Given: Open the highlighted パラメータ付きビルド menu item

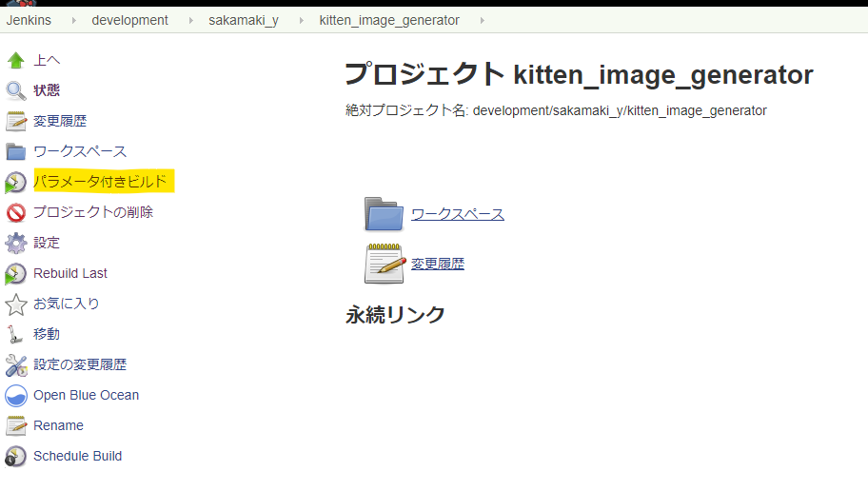Looking at the screenshot, I should pos(100,182).
